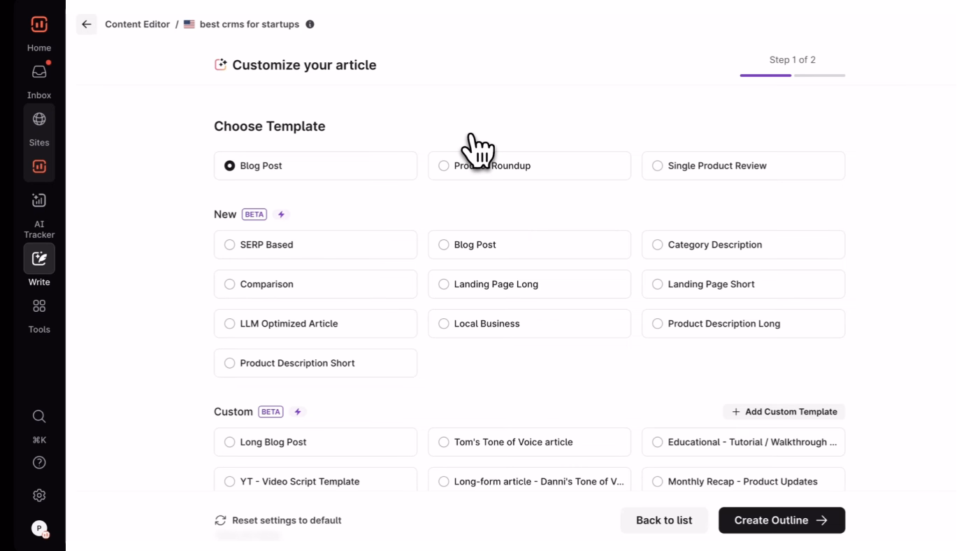Go to Sites globe icon
980x551 pixels.
click(39, 120)
